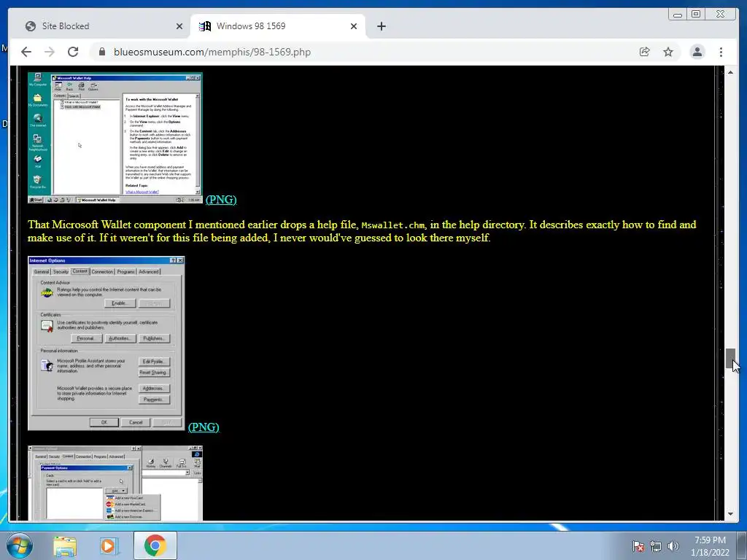The height and width of the screenshot is (560, 747).
Task: Click the Chrome taskbar icon
Action: [x=155, y=545]
